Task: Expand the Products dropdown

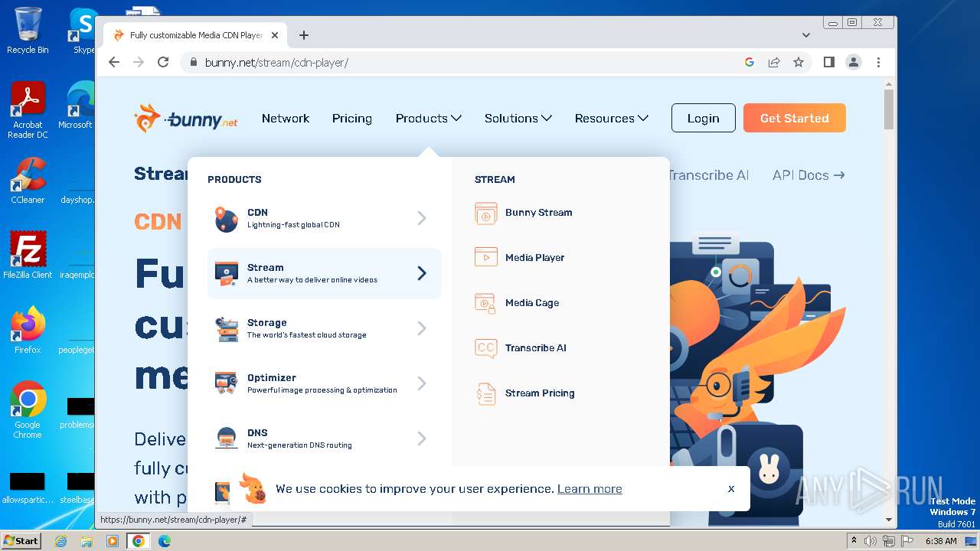Action: tap(429, 119)
